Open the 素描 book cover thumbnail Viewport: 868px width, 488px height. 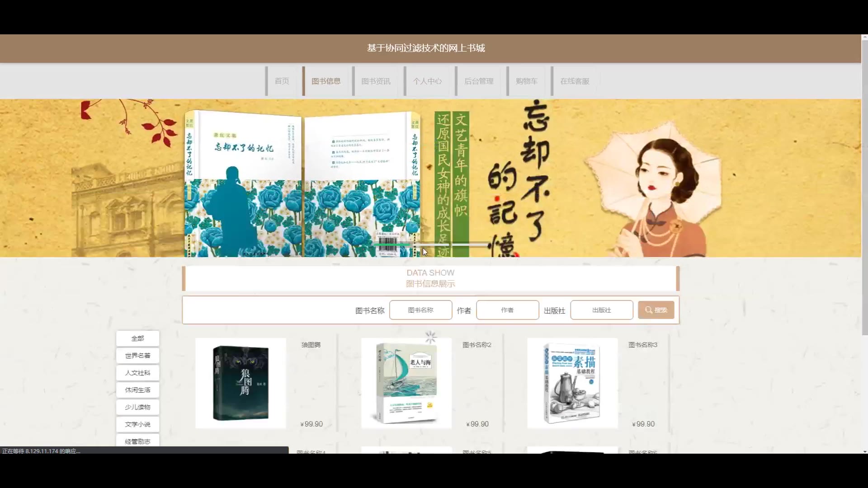(x=572, y=383)
